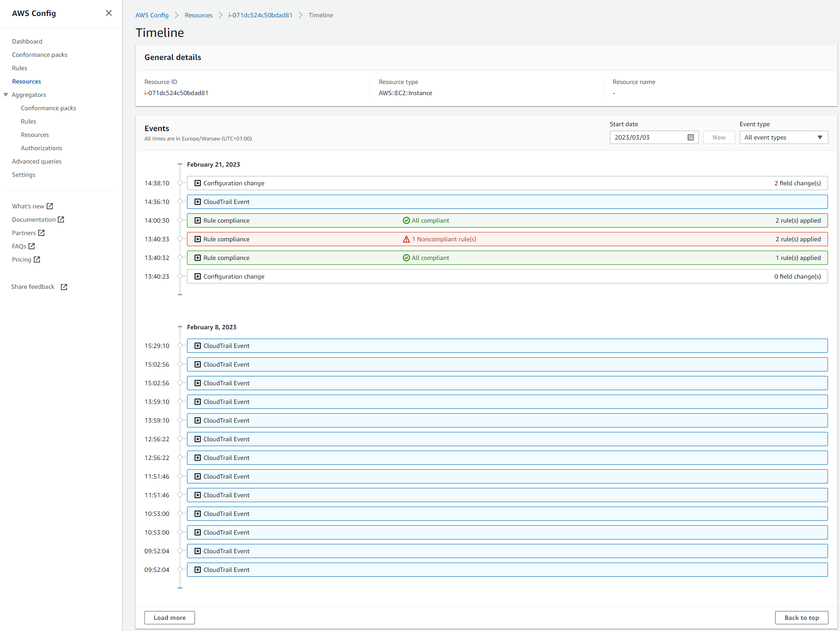The width and height of the screenshot is (840, 631).
Task: Click the CloudTrail Event icon at 15:29:10
Action: coord(197,345)
